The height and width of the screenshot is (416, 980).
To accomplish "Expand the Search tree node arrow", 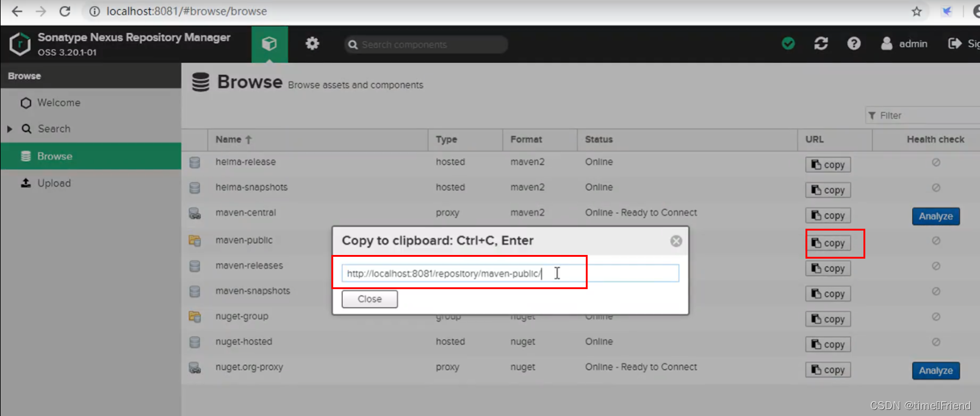I will tap(9, 129).
